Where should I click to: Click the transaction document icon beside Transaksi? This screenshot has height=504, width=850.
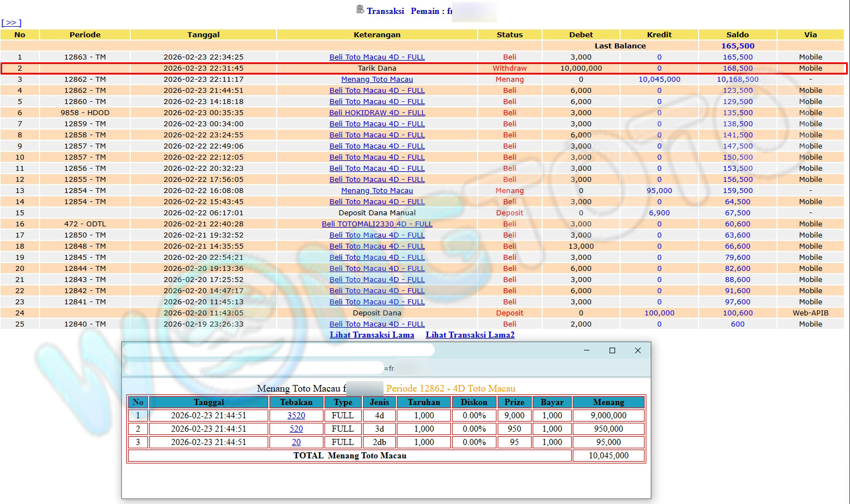(360, 9)
